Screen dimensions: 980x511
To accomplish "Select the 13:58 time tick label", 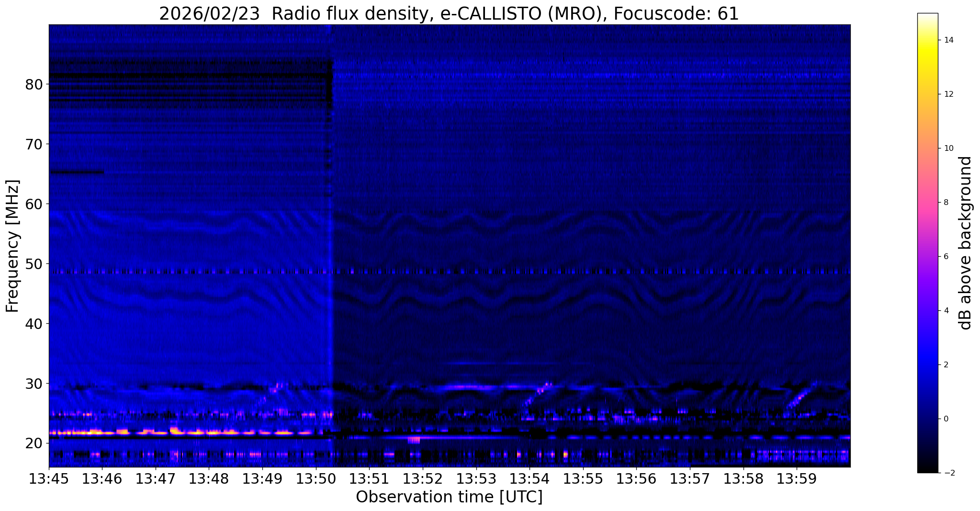I will pyautogui.click(x=743, y=479).
